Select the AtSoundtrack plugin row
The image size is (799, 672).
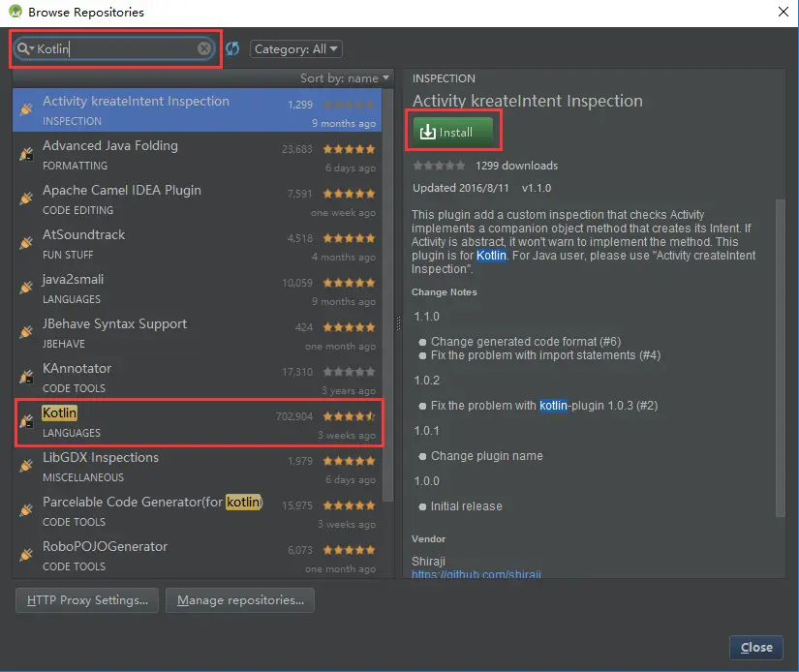click(x=198, y=244)
